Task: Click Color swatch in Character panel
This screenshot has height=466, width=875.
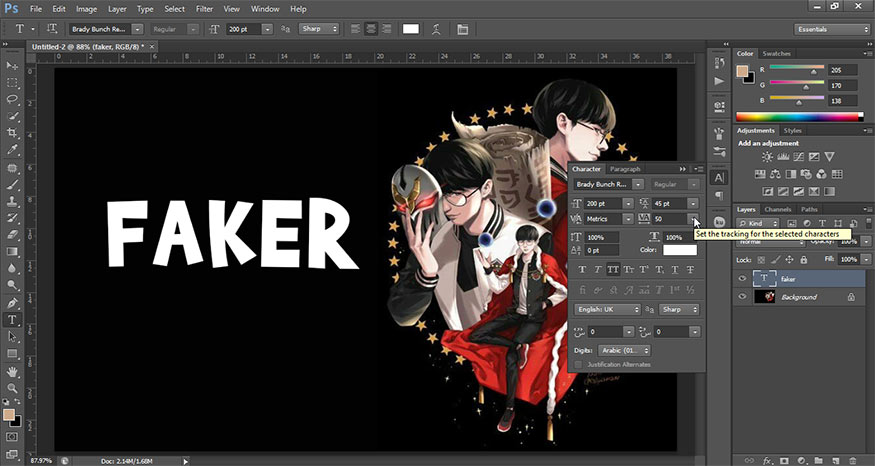Action: pyautogui.click(x=680, y=250)
